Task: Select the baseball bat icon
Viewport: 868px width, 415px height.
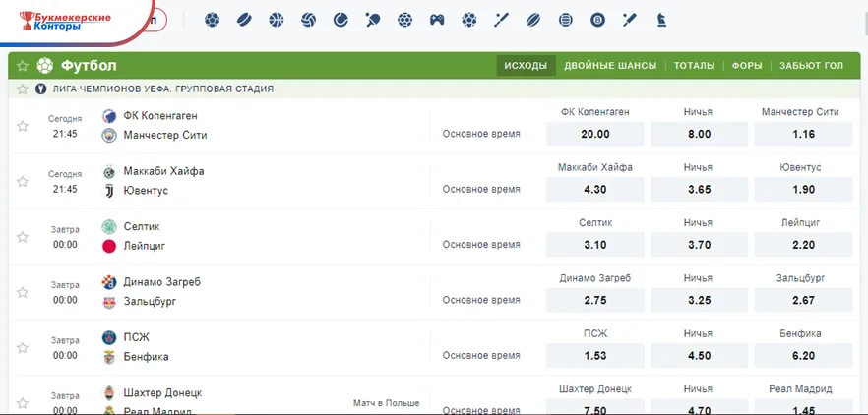Action: (501, 20)
